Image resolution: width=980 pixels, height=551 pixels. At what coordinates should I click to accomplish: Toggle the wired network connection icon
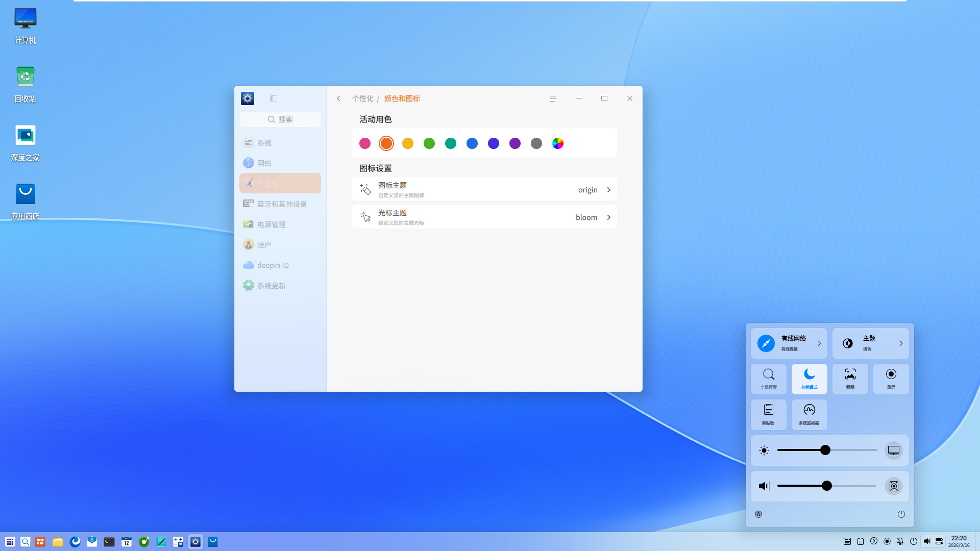[x=766, y=343]
